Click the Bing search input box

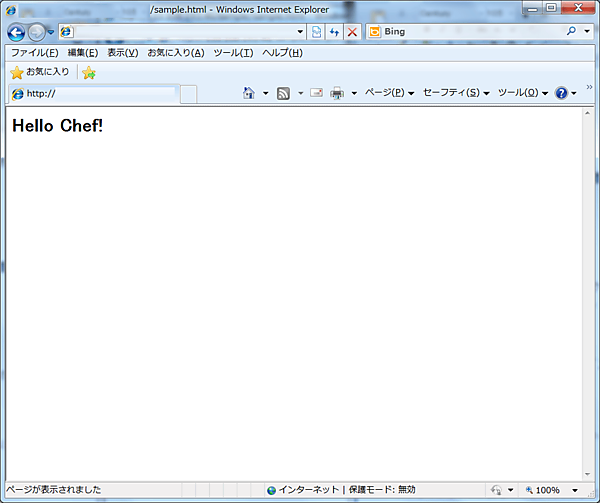(x=470, y=32)
